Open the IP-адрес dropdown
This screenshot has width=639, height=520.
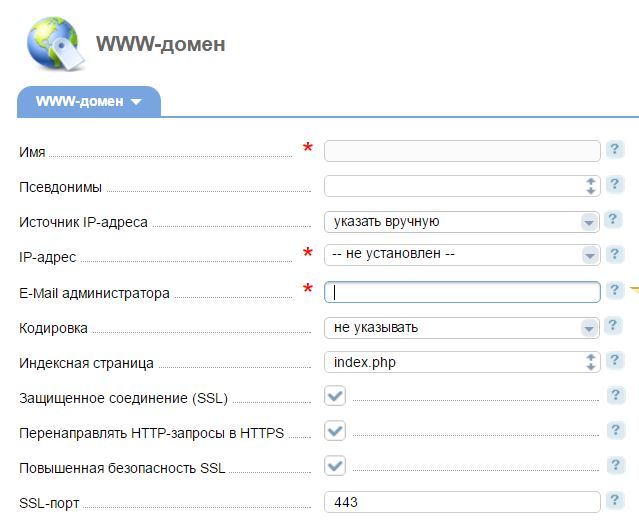tap(462, 255)
